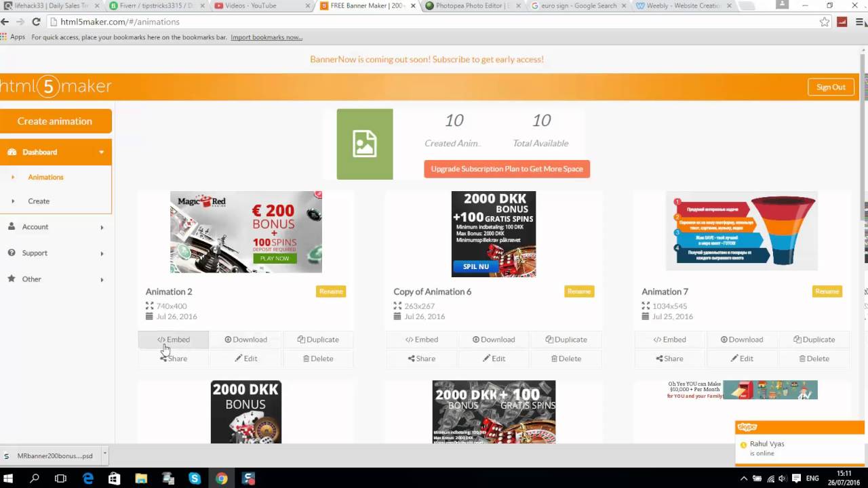Delete Animation 7
868x488 pixels.
pyautogui.click(x=814, y=359)
